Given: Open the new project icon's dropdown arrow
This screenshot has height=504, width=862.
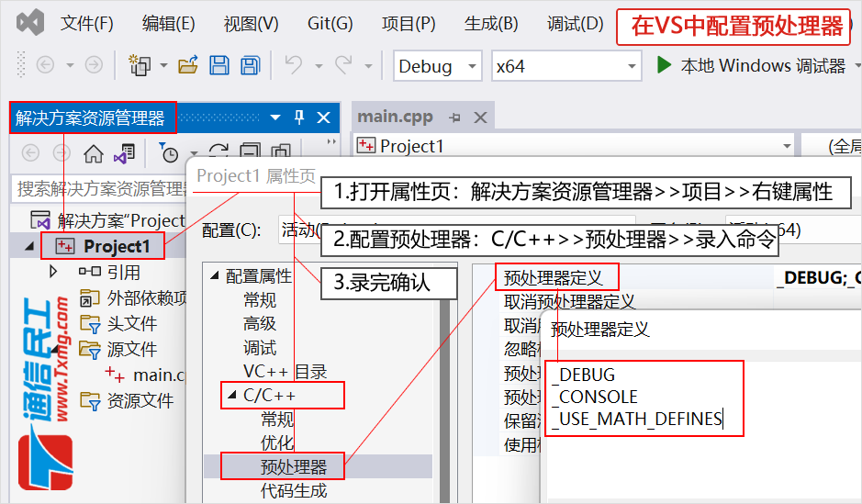Looking at the screenshot, I should pos(163,65).
